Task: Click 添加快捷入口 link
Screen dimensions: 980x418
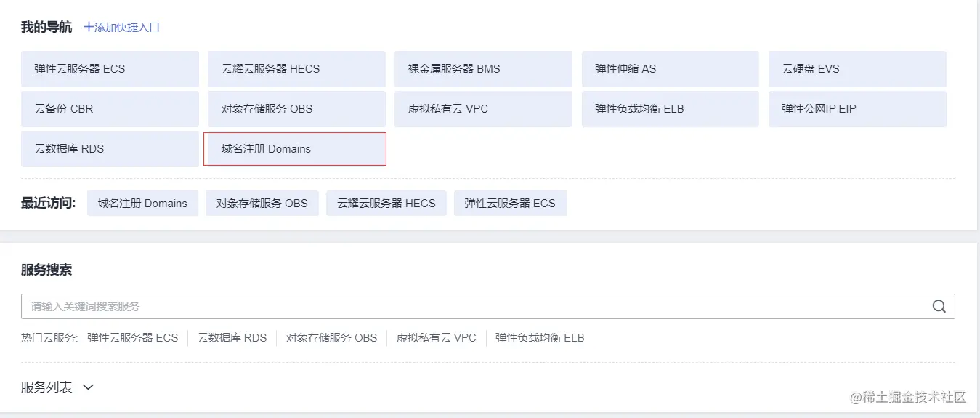Action: tap(121, 28)
